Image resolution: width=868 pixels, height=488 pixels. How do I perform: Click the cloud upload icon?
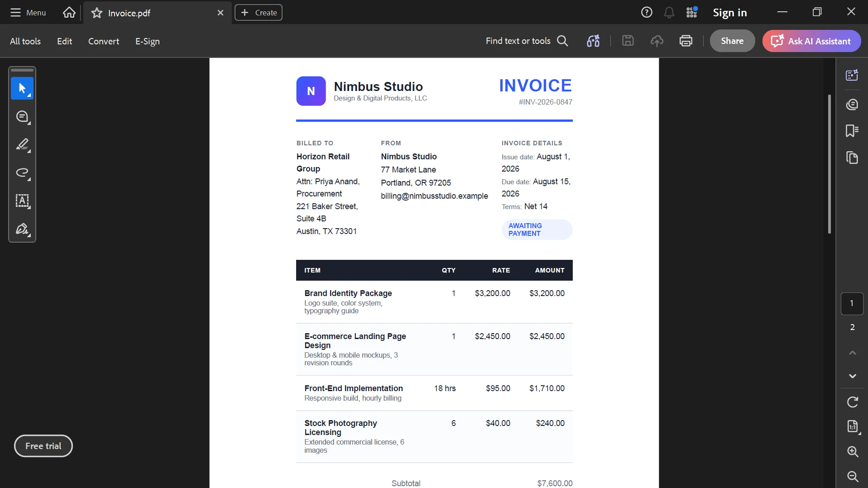[657, 41]
